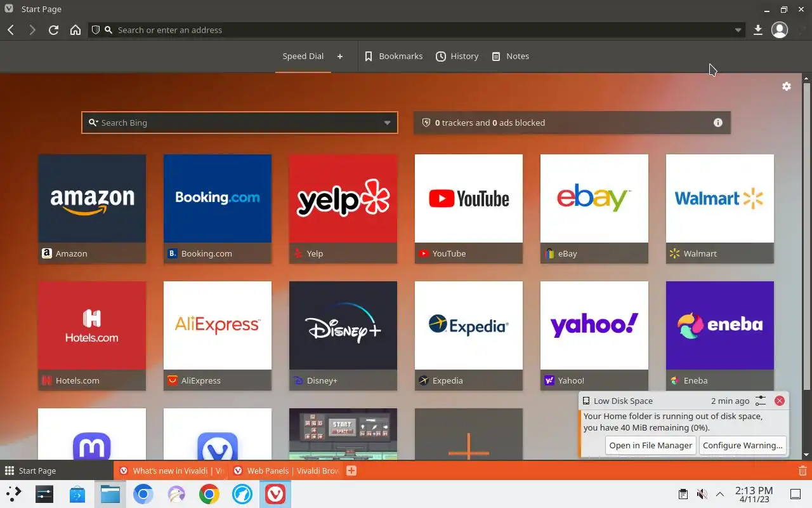This screenshot has width=812, height=508.
Task: Open the History tab
Action: point(457,57)
